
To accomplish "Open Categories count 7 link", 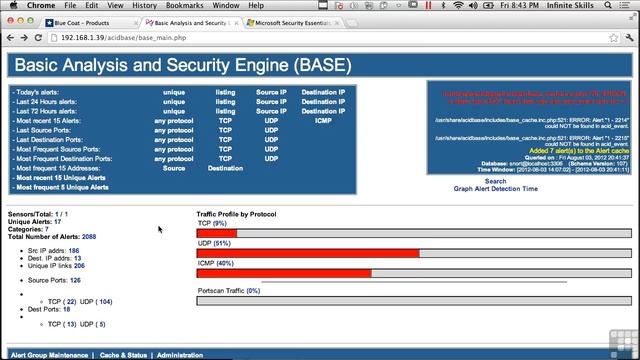I will 47,229.
